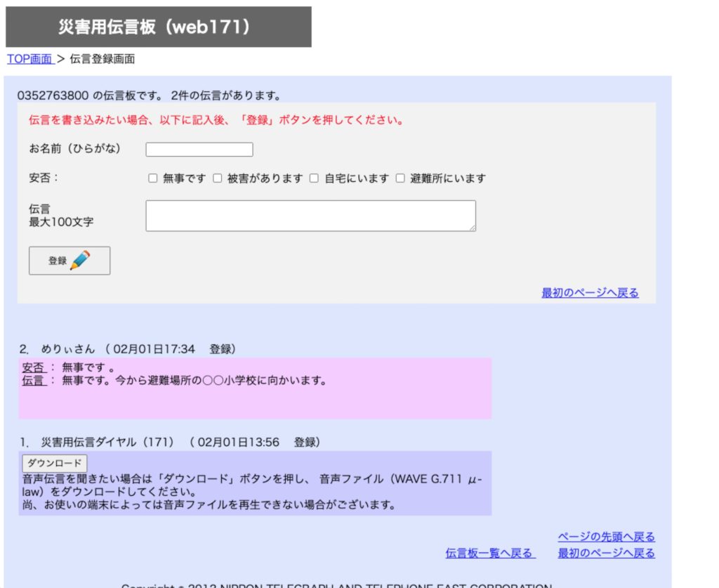Click inside the 伝言 message textarea

pos(310,216)
